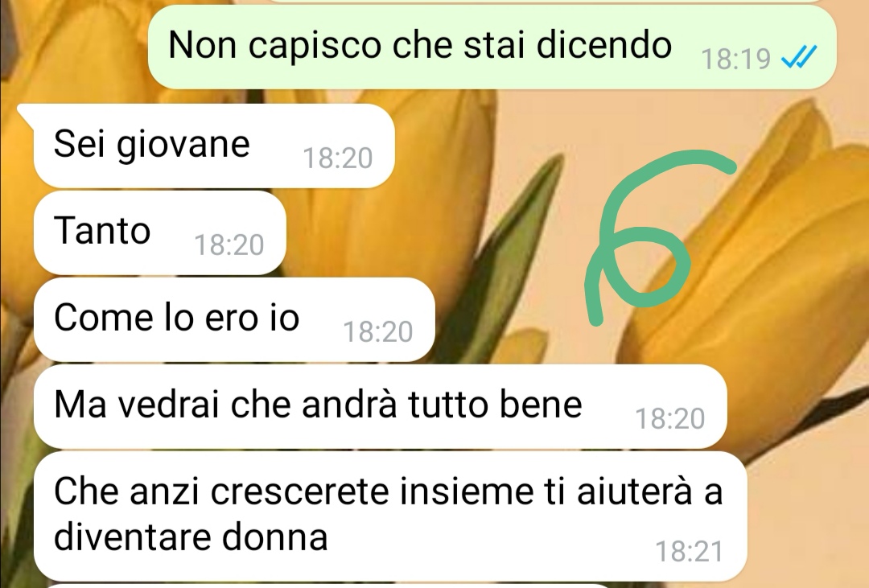
Task: Select the 'Che anzi crescerete insieme' message
Action: (x=390, y=516)
